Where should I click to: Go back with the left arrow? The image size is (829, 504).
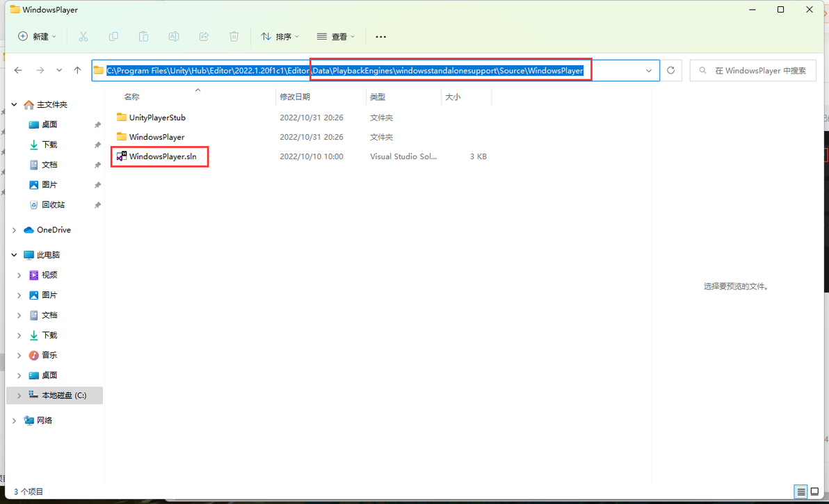19,70
